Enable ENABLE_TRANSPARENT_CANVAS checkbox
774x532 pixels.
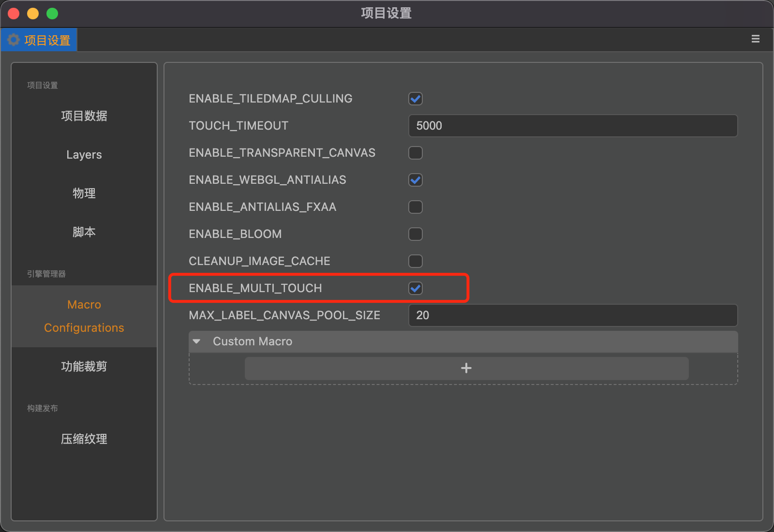click(x=416, y=153)
